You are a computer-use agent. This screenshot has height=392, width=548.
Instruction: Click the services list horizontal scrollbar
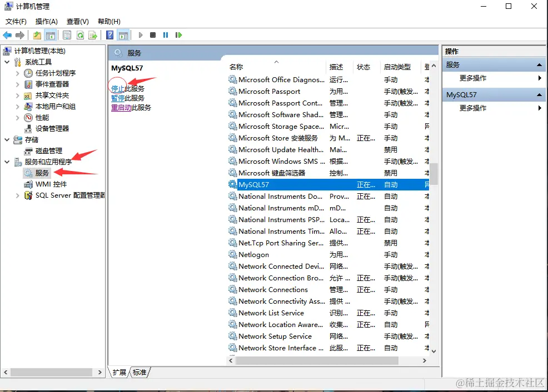coord(317,360)
